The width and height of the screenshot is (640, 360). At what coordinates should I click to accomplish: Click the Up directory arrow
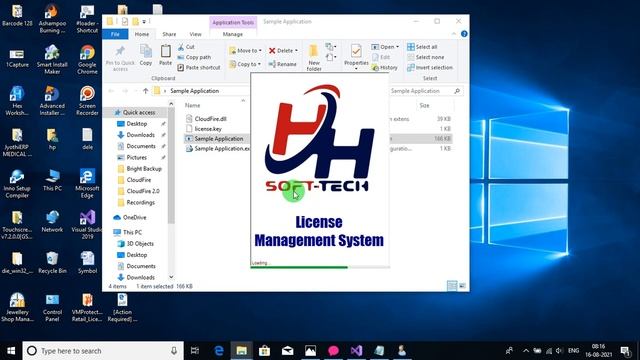click(145, 91)
